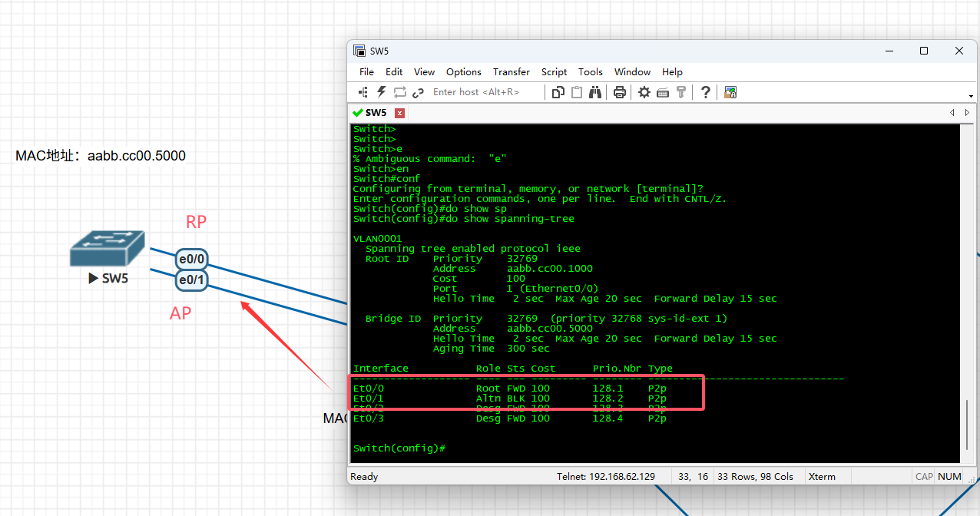Open the Session Manager toolbar icon
This screenshot has width=980, height=516.
(x=363, y=92)
